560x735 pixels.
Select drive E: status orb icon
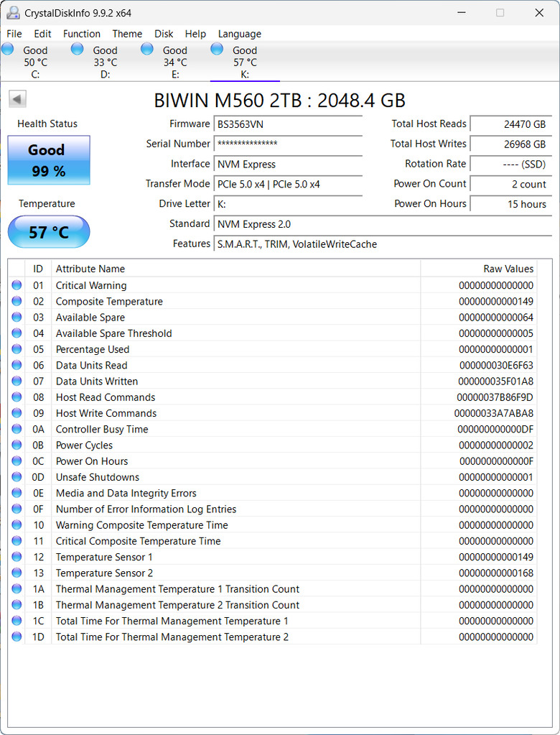coord(147,48)
